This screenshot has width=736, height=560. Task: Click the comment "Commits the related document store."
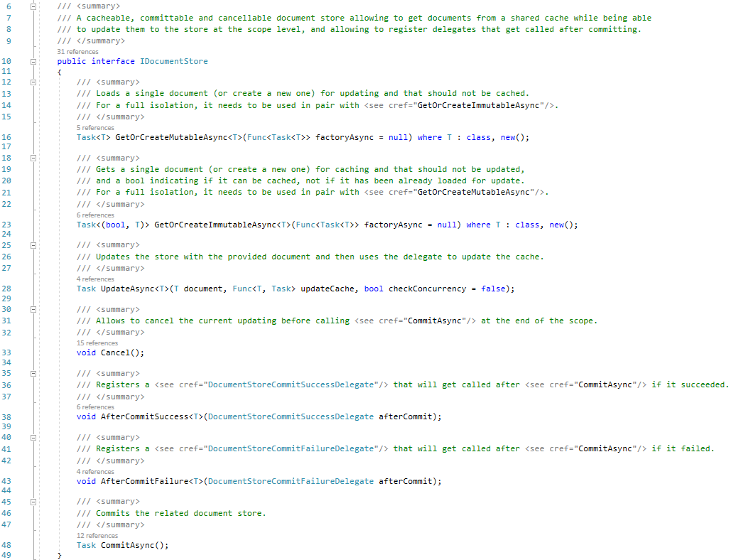coord(181,514)
